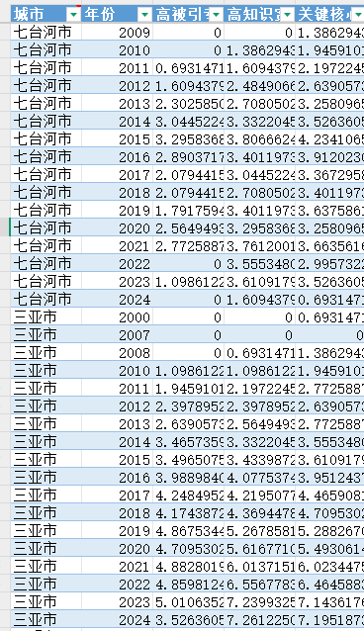This screenshot has width=364, height=631.
Task: Click year 2010 cell for 三亚市
Action: click(x=117, y=369)
